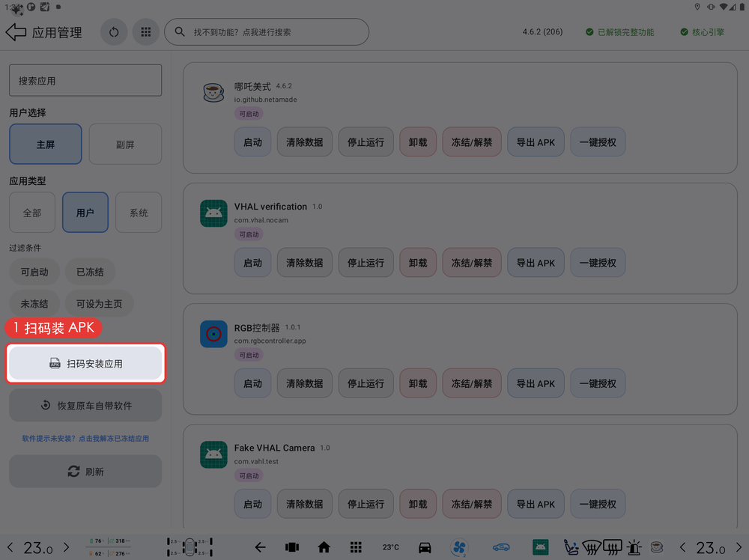Toggle the 未冻结 filter chip

pos(34,304)
